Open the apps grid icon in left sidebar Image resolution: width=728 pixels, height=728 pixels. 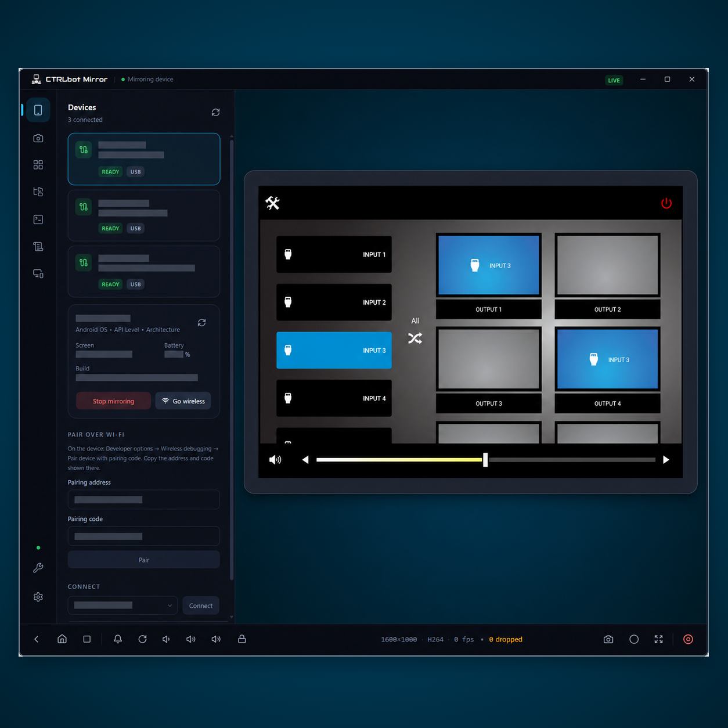point(38,165)
